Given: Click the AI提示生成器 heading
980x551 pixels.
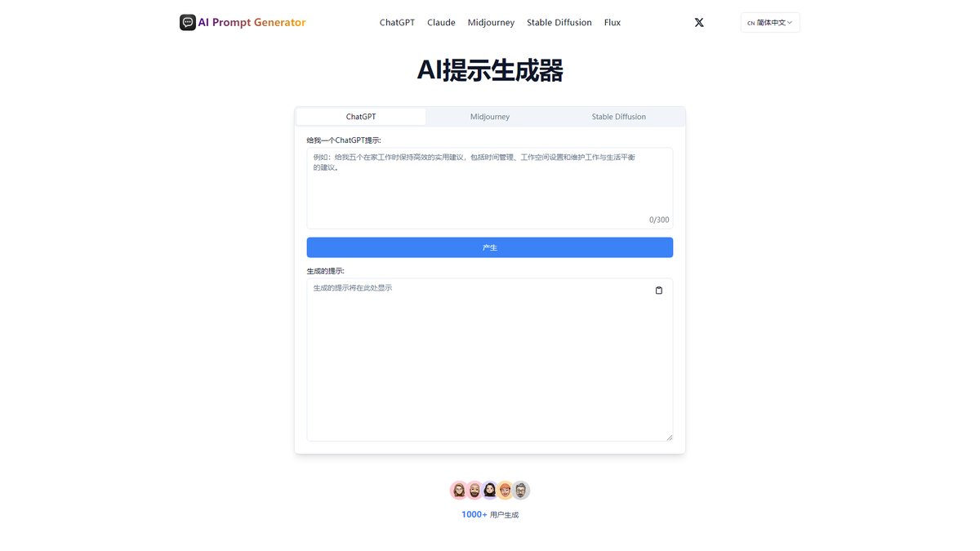Looking at the screenshot, I should coord(490,71).
